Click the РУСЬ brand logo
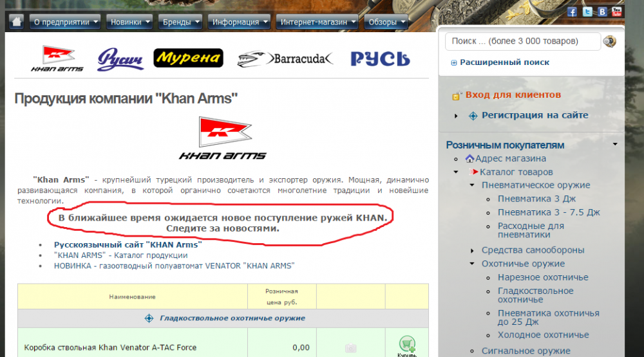Screen dimensions: 644x357 (x=380, y=59)
